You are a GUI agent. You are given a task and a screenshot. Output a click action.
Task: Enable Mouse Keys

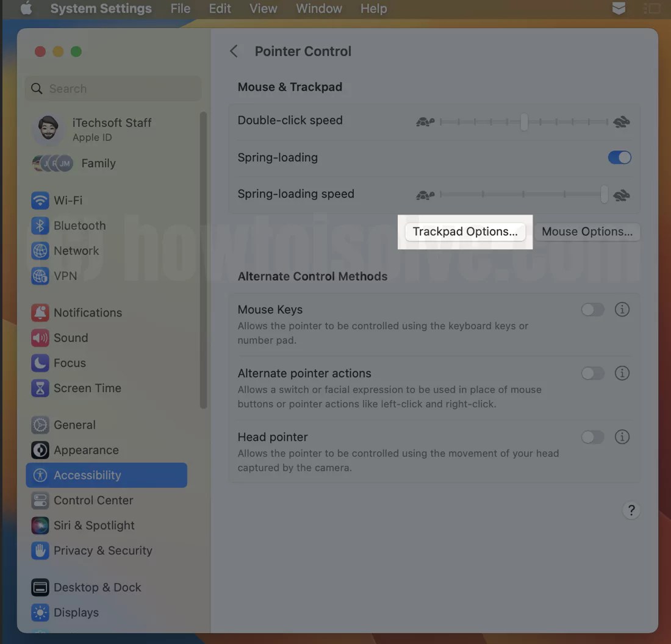point(592,309)
